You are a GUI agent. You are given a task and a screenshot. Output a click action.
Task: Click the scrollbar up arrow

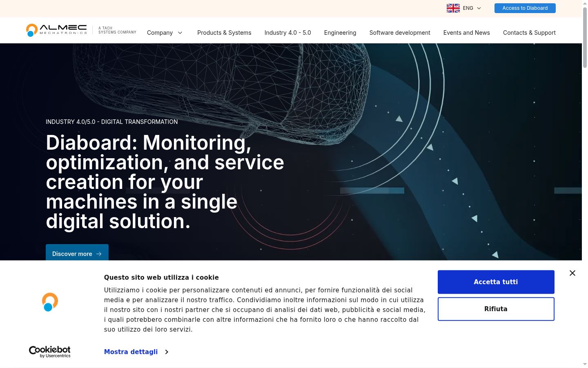point(585,3)
